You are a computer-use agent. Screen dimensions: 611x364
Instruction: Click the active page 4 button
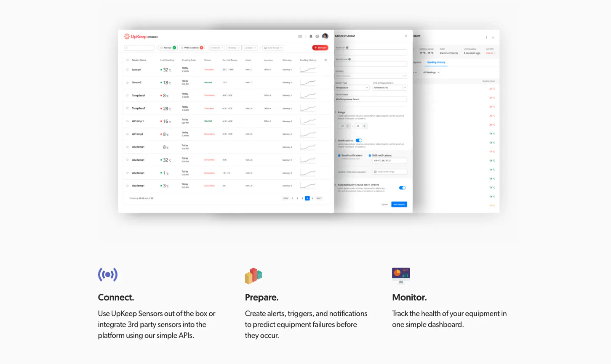307,198
